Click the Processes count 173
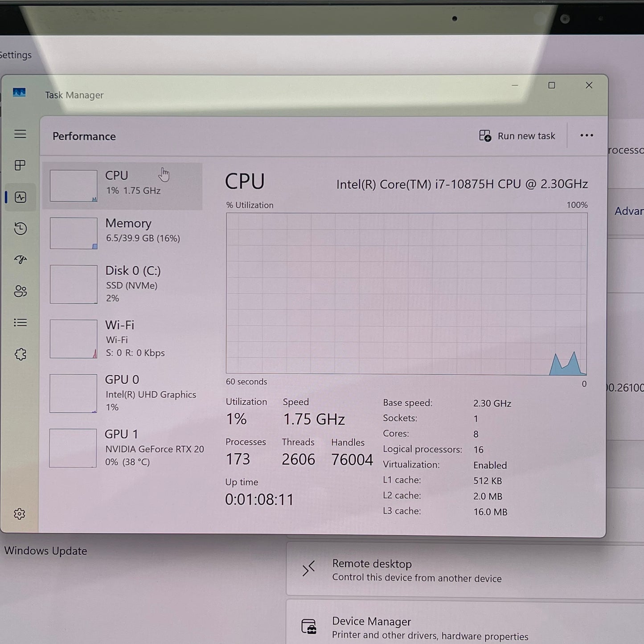The image size is (644, 644). click(238, 459)
